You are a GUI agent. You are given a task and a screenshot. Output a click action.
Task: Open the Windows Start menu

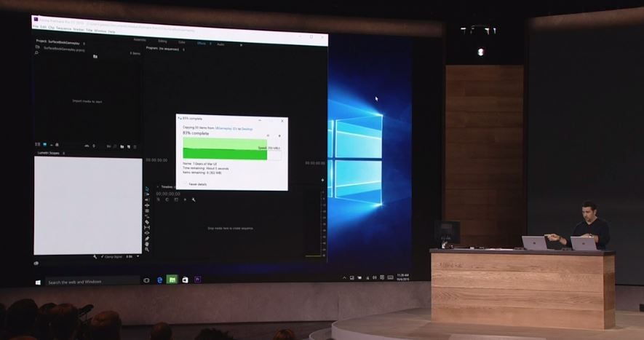pos(38,282)
